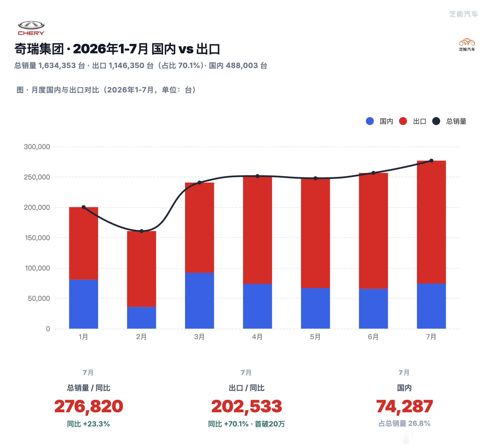Image resolution: width=492 pixels, height=448 pixels.
Task: Click the 100,000 y-axis label
Action: [x=37, y=268]
